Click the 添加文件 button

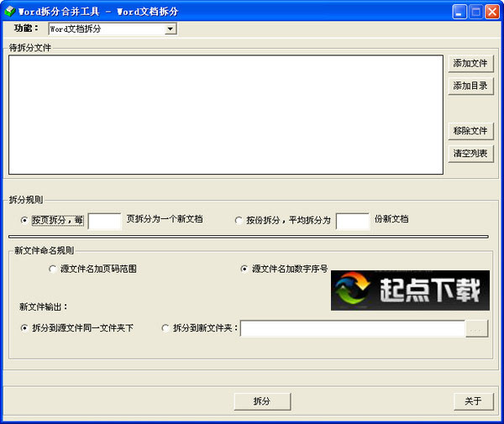(x=470, y=63)
